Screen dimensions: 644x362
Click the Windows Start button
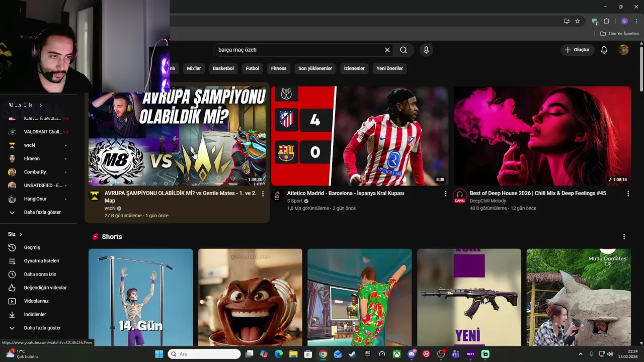click(x=159, y=354)
